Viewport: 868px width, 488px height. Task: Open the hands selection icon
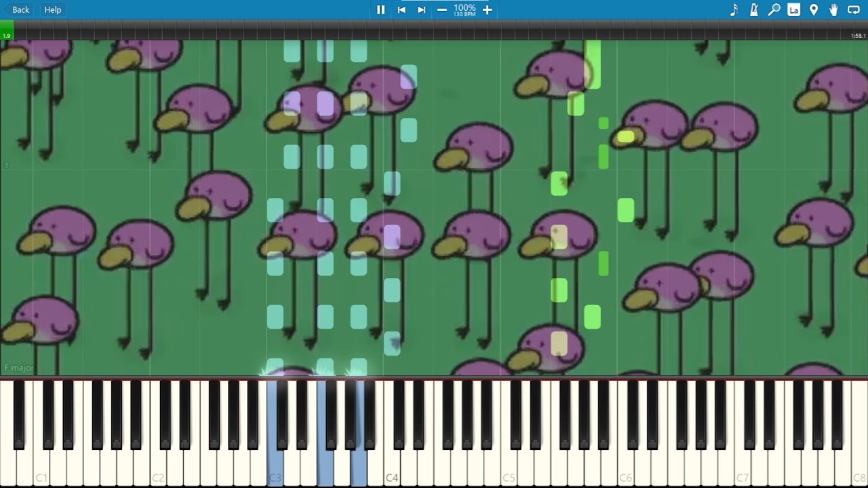click(833, 9)
